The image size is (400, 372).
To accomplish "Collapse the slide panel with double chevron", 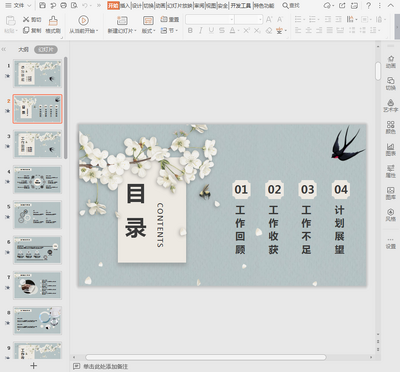I will pos(4,50).
